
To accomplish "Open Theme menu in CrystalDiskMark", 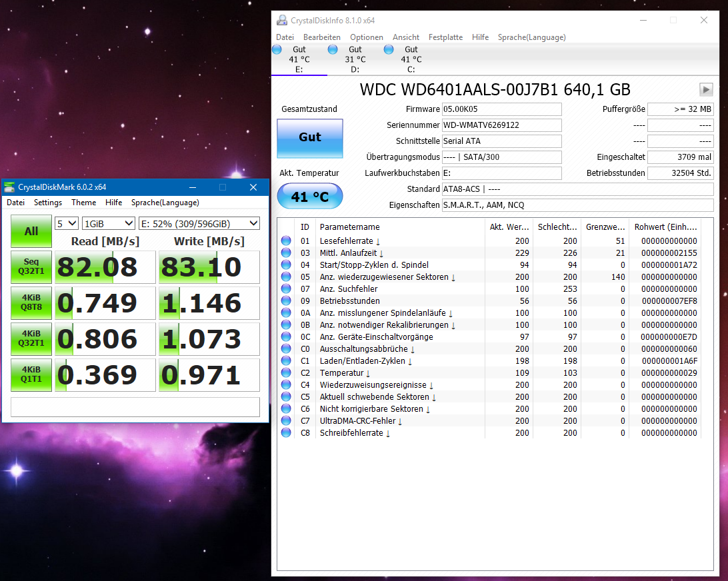I will pos(83,203).
